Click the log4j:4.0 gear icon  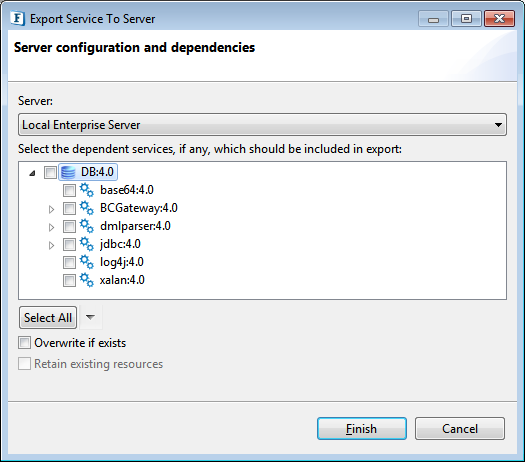click(87, 262)
